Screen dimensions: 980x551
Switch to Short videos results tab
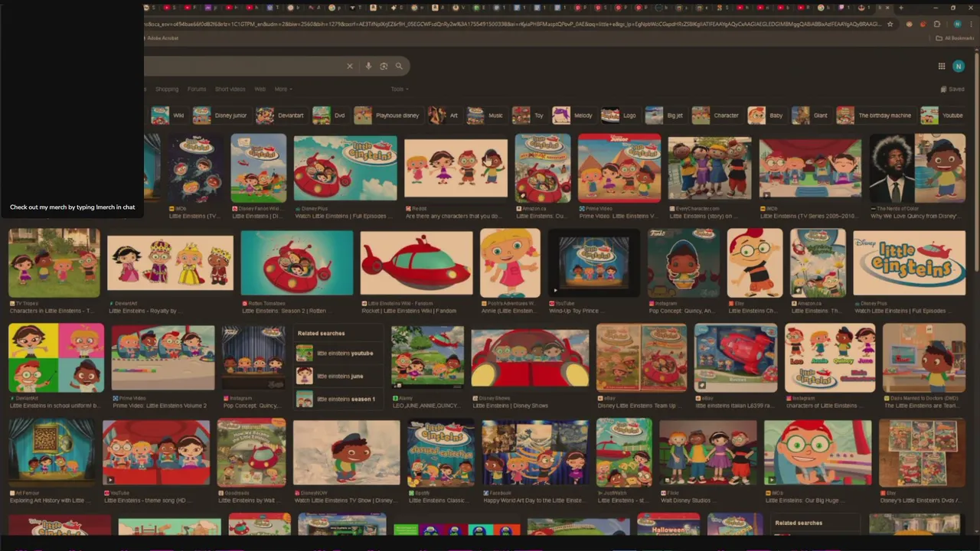230,90
